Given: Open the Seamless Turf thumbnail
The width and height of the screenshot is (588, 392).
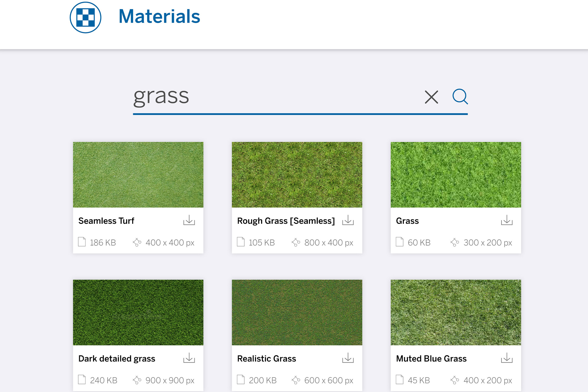Looking at the screenshot, I should coord(138,175).
